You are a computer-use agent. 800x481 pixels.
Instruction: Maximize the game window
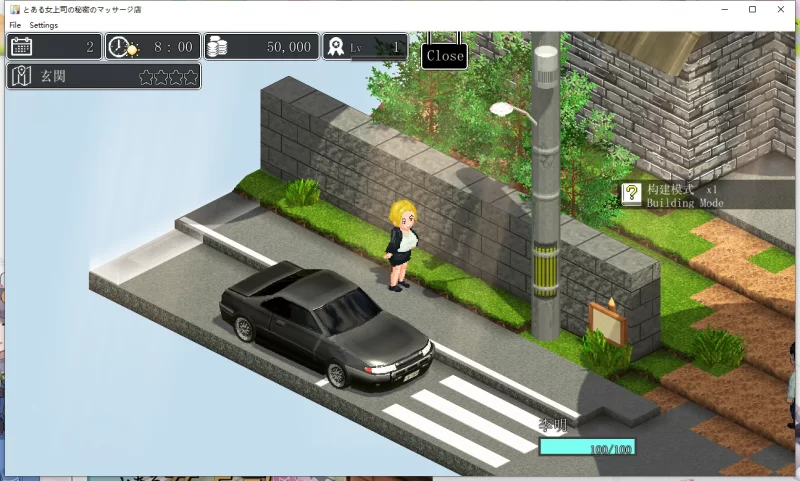click(753, 9)
